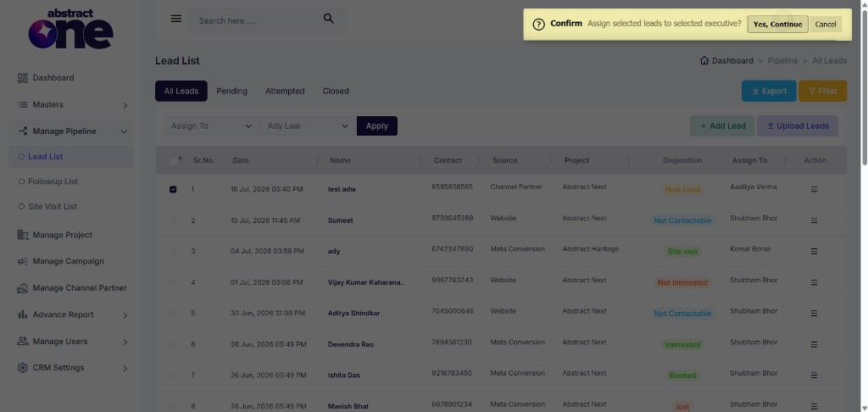This screenshot has height=412, width=868.
Task: Click the Pipeline breadcrumb link
Action: [x=782, y=61]
